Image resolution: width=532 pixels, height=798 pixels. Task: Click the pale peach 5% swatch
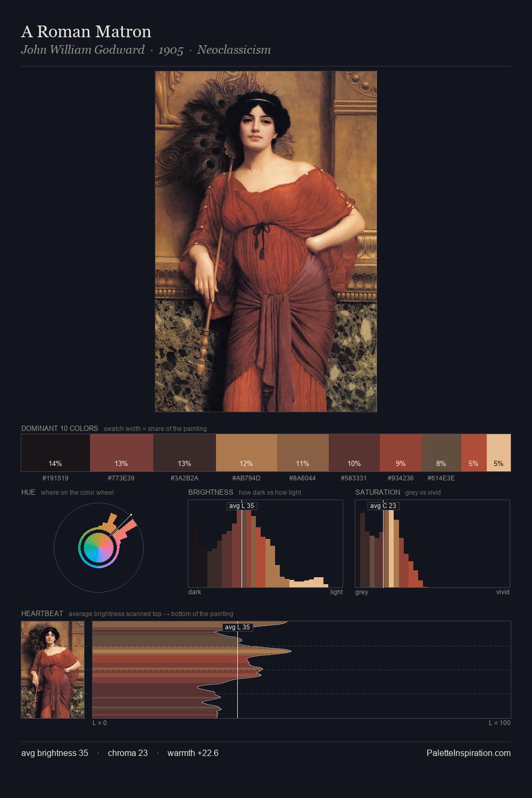click(498, 453)
